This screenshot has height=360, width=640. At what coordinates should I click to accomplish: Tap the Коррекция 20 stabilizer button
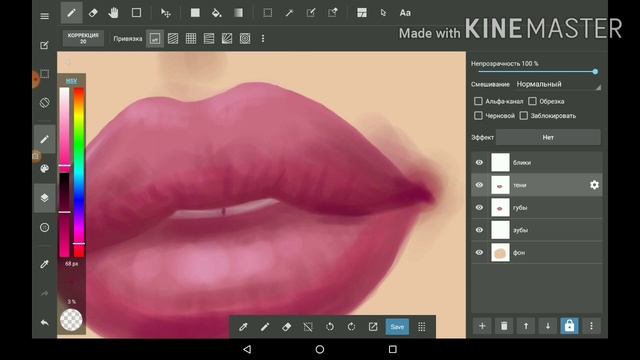coord(83,38)
